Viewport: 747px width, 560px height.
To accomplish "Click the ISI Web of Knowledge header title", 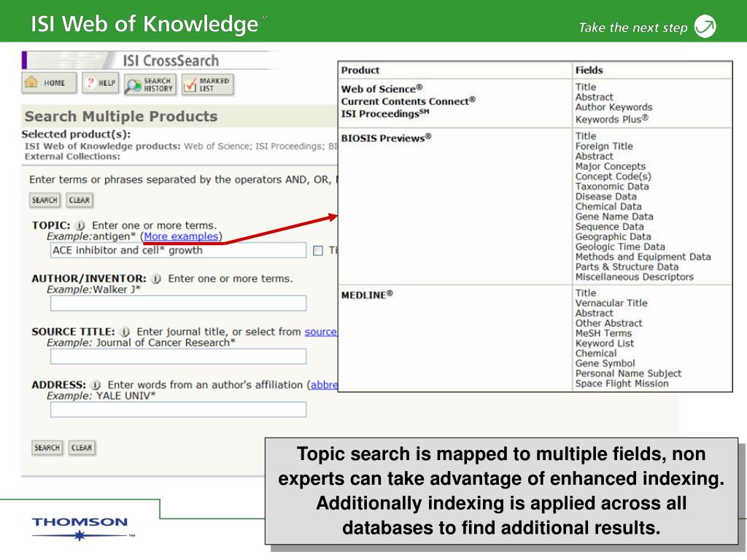I will point(145,24).
